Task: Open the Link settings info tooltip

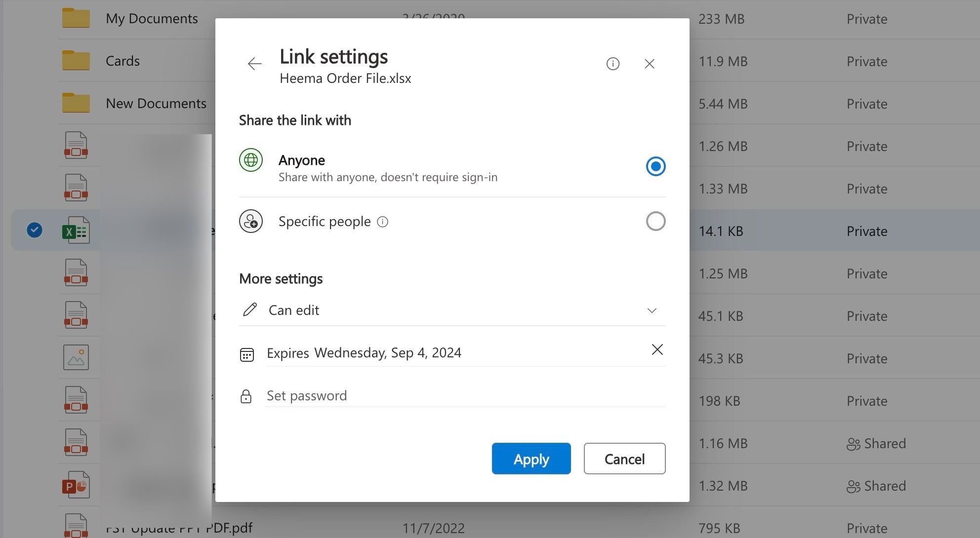Action: [x=612, y=64]
